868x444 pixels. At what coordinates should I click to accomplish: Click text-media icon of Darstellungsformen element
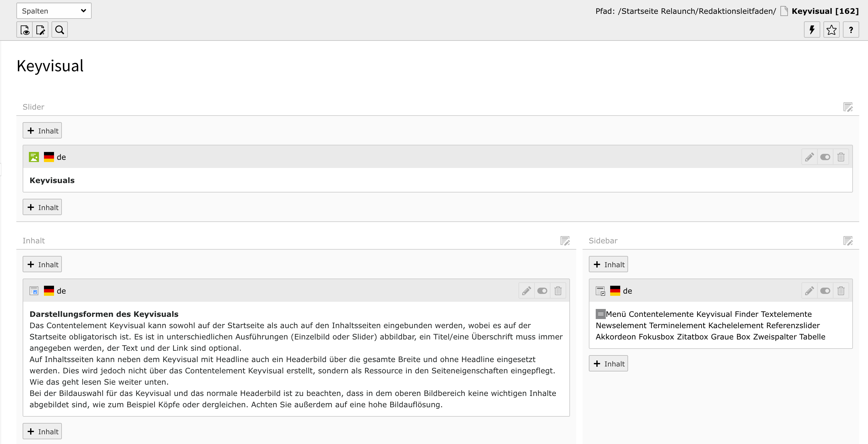34,291
